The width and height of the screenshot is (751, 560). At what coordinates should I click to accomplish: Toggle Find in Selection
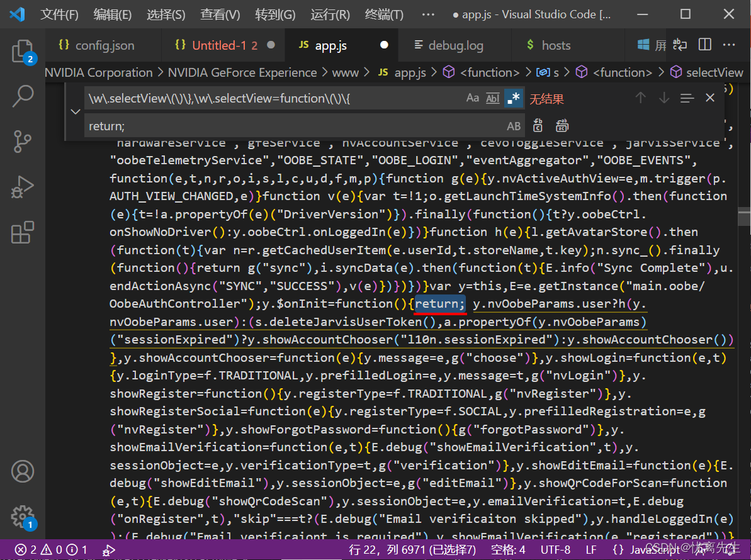coord(687,98)
